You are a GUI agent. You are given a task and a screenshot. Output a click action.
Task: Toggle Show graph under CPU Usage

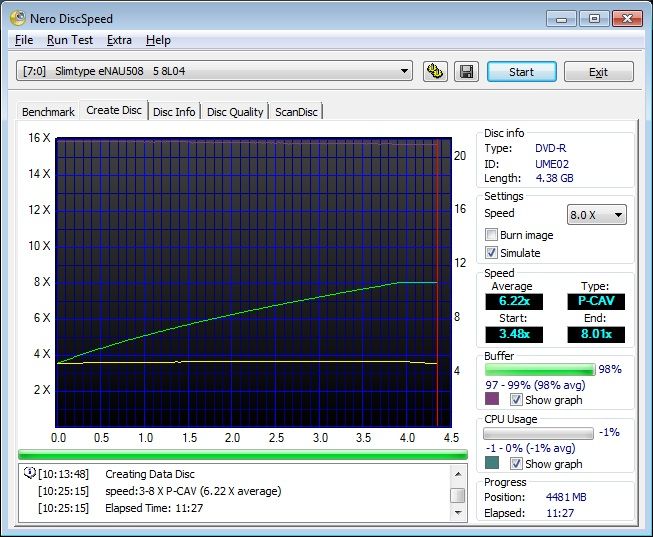tap(516, 464)
